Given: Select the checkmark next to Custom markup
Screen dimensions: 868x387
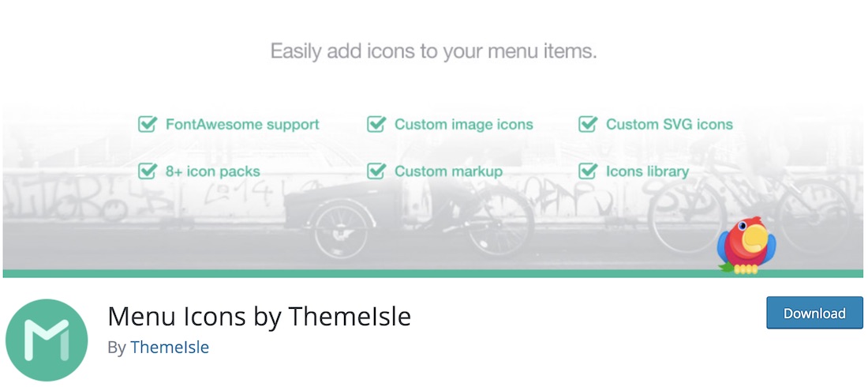Looking at the screenshot, I should (376, 171).
